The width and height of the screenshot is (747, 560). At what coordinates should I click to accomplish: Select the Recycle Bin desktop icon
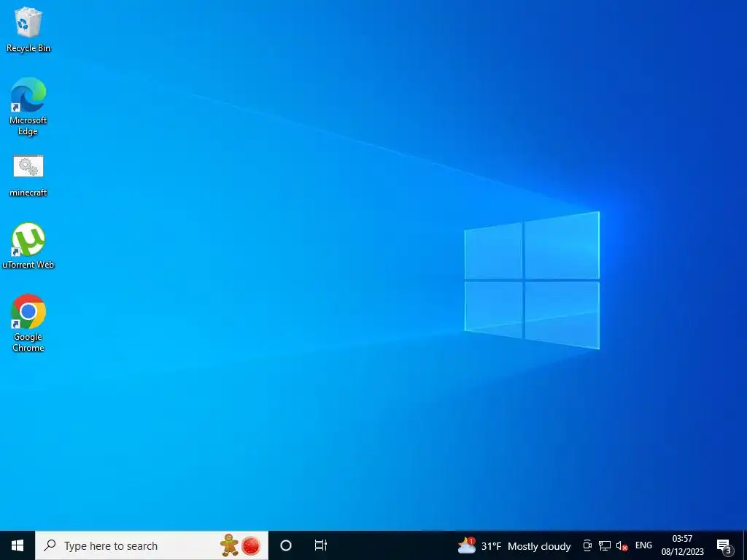[x=28, y=29]
